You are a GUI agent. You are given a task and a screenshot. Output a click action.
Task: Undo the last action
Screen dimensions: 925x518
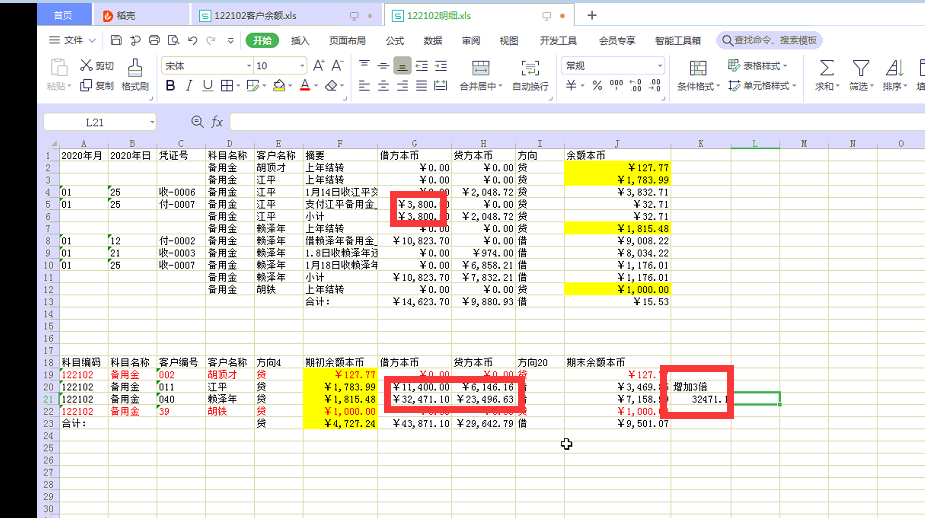[192, 40]
